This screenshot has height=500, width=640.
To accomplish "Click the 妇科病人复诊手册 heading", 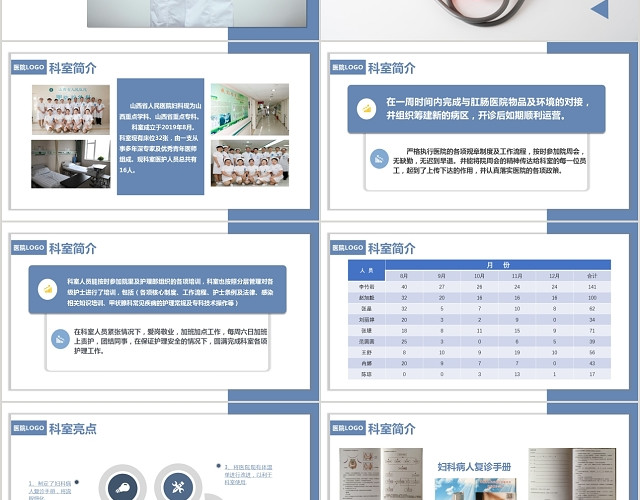I will (x=474, y=467).
